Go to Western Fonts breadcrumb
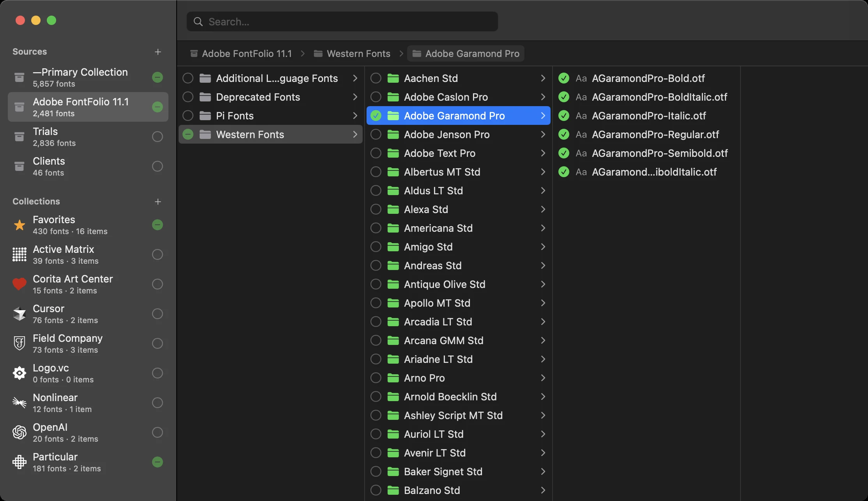This screenshot has width=868, height=501. click(x=353, y=54)
